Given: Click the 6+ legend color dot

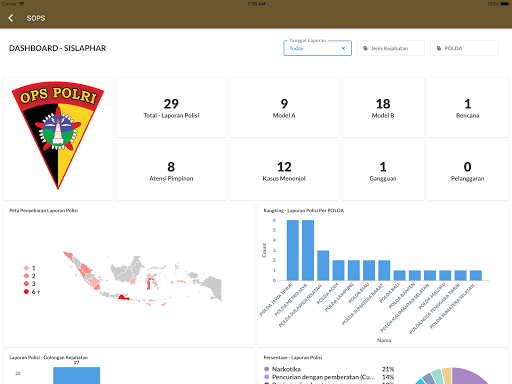Looking at the screenshot, I should [x=26, y=292].
